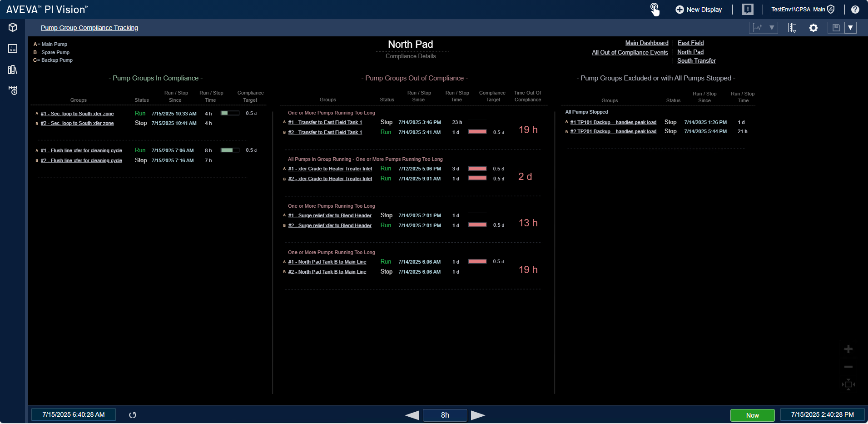Open the symbol library books icon
The height and width of the screenshot is (424, 868).
coord(13,70)
